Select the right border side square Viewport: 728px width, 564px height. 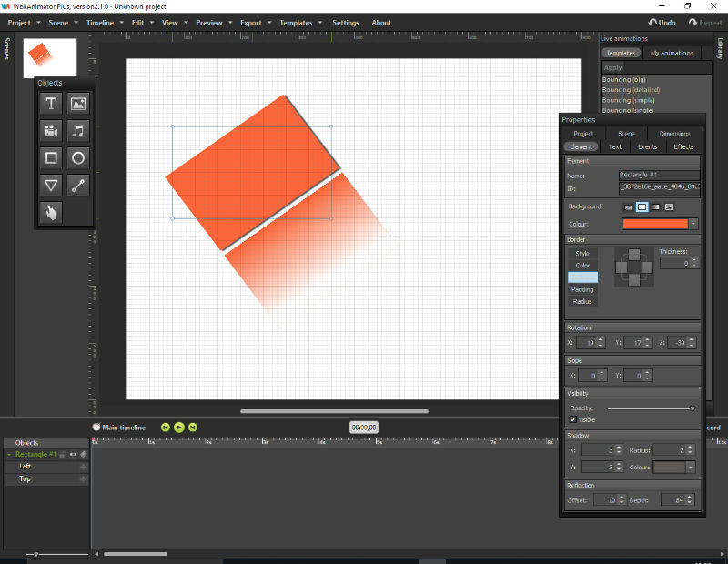click(647, 267)
